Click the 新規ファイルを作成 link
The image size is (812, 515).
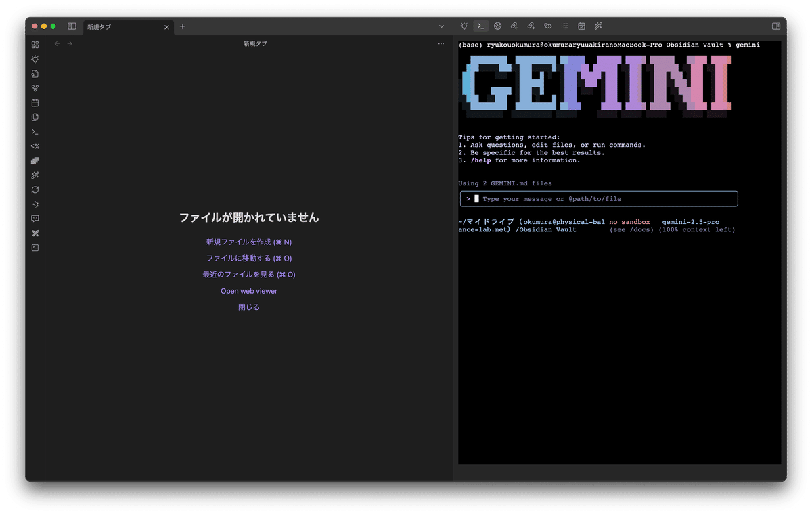click(248, 242)
